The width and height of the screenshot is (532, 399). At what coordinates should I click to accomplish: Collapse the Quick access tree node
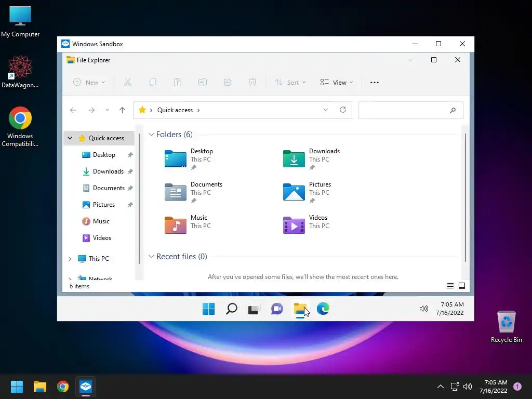70,138
